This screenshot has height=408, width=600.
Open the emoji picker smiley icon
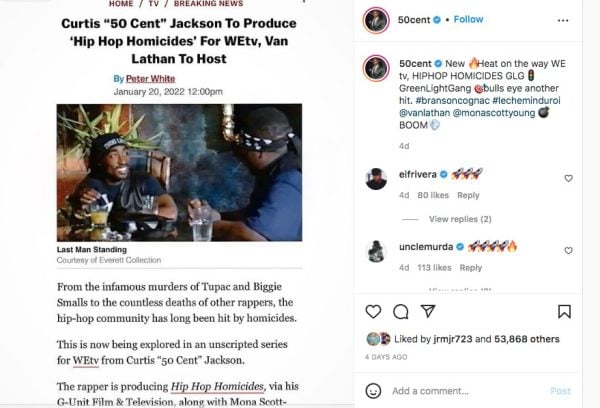click(x=373, y=391)
